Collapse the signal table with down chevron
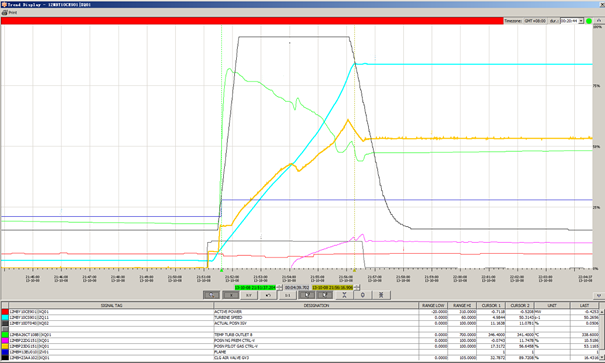 [599, 295]
